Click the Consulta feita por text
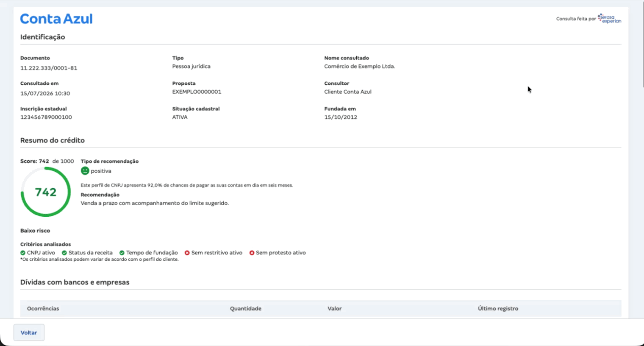This screenshot has height=346, width=644. point(576,19)
